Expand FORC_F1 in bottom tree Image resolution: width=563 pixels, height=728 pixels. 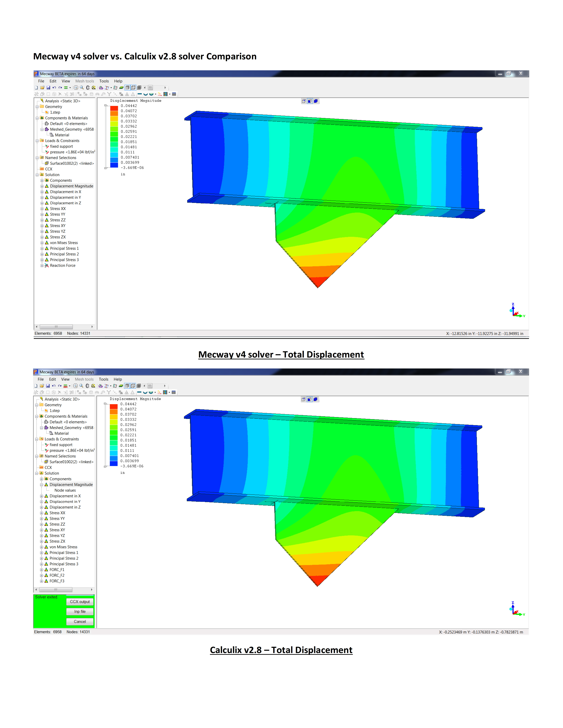[41, 570]
